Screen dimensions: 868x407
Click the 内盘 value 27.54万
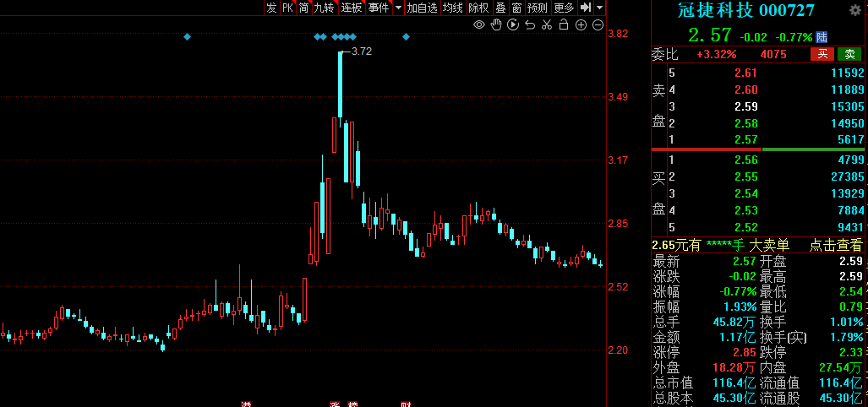click(x=842, y=367)
